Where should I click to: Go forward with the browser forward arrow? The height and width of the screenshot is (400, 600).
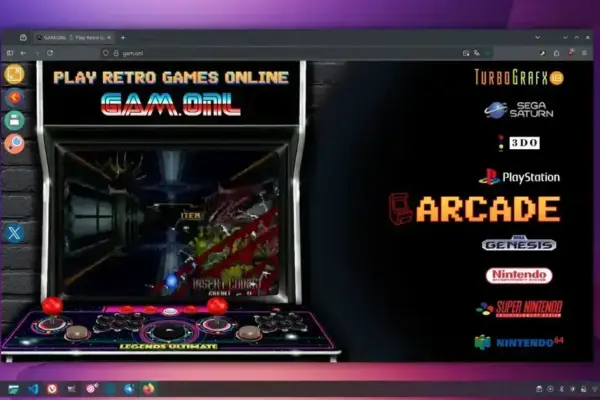click(x=37, y=53)
